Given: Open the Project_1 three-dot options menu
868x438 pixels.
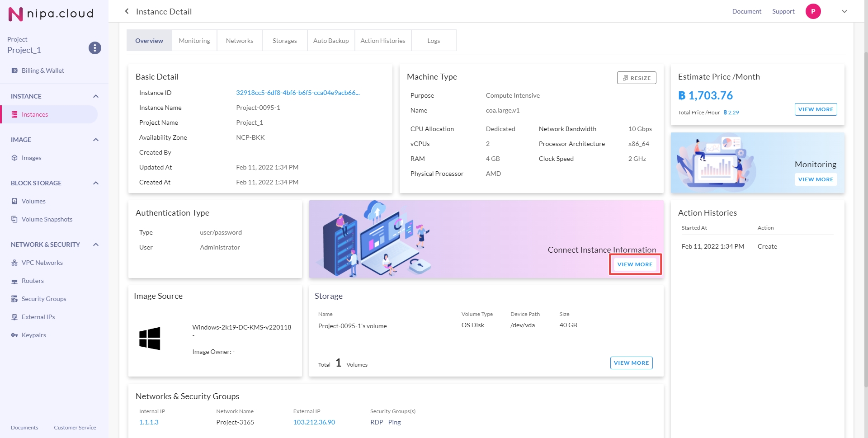Looking at the screenshot, I should pyautogui.click(x=94, y=48).
